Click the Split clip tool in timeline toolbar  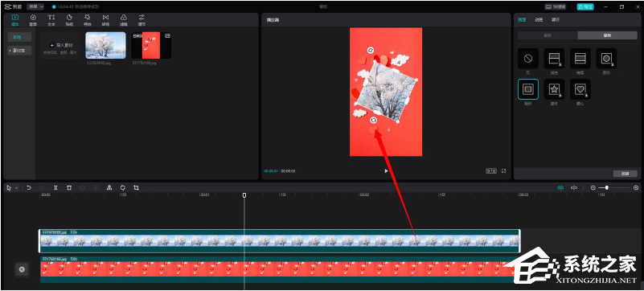[x=55, y=187]
